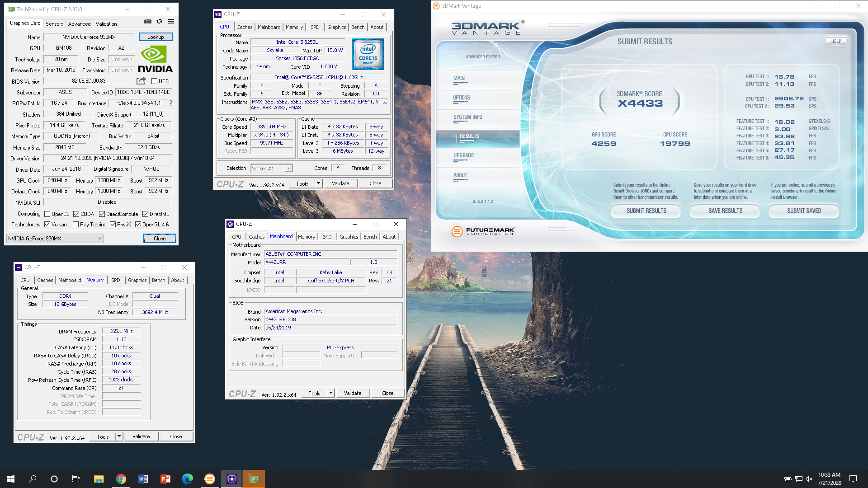Click SUBMIT RESULTS in 3DMark Vantage

click(x=646, y=211)
